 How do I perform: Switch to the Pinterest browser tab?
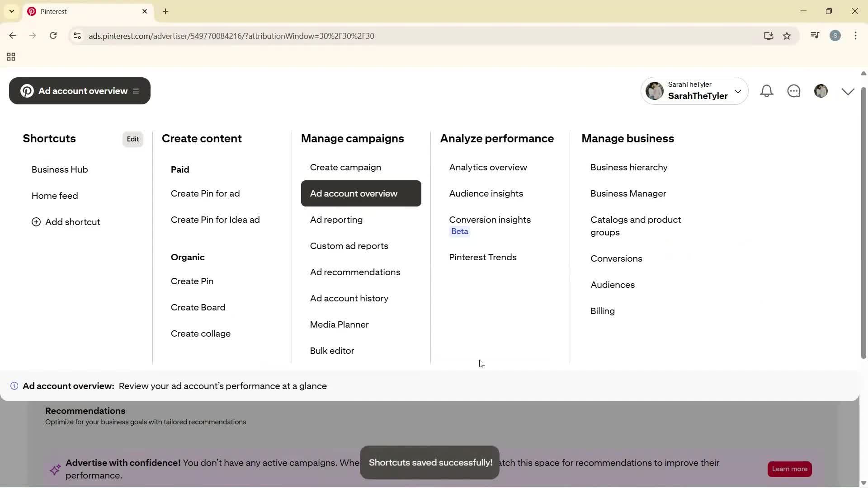click(68, 11)
